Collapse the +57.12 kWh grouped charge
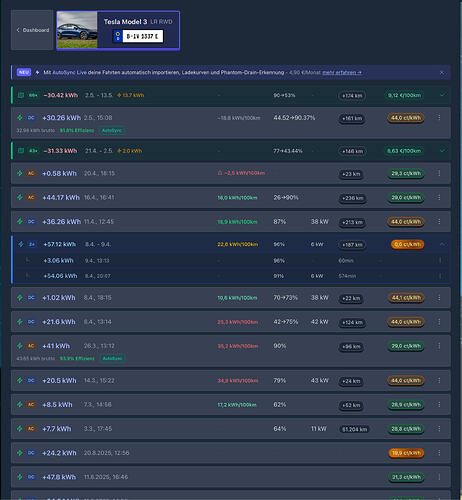The image size is (462, 500). (x=442, y=244)
